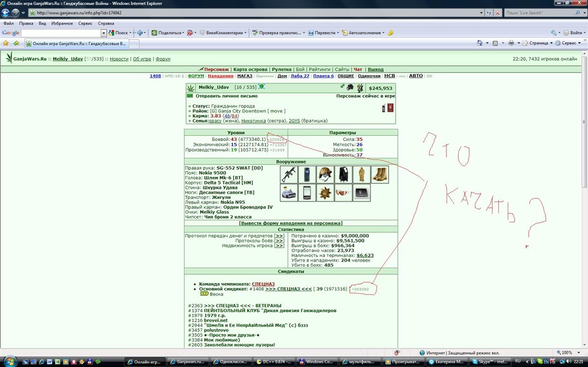Open the Избранное menu
Screen dimensions: 588x367
pyautogui.click(x=62, y=23)
